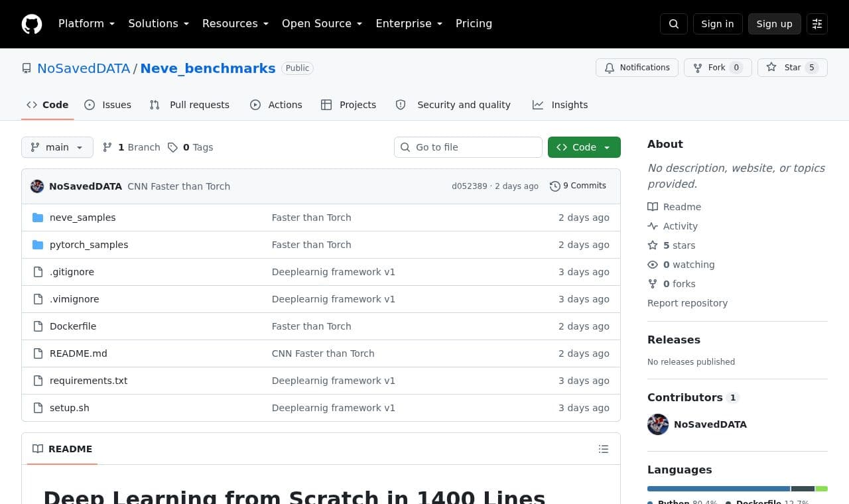
Task: Open the appearance settings sliders icon
Action: (x=817, y=24)
